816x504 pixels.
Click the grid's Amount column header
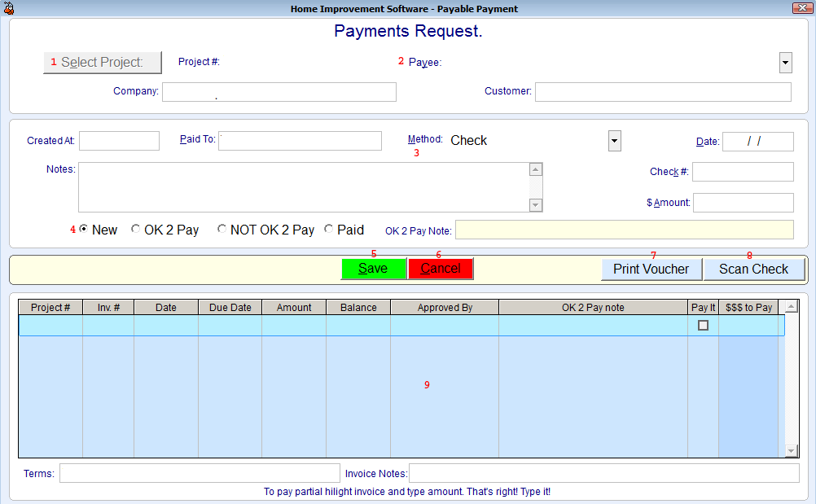pos(294,308)
